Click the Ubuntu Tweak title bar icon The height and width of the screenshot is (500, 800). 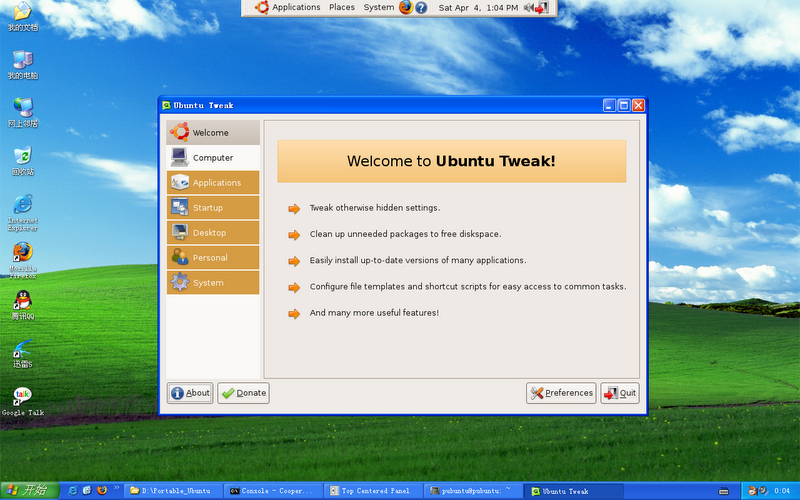click(x=166, y=106)
